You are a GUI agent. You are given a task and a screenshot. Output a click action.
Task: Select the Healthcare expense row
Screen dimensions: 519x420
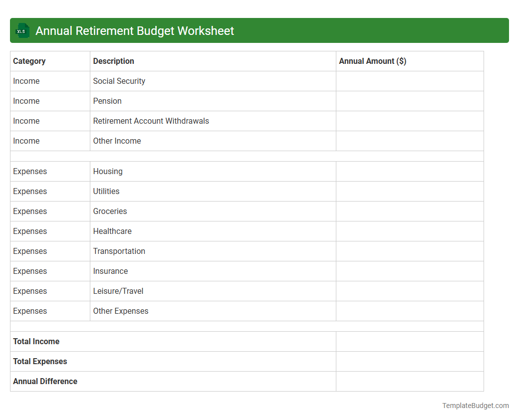click(112, 231)
